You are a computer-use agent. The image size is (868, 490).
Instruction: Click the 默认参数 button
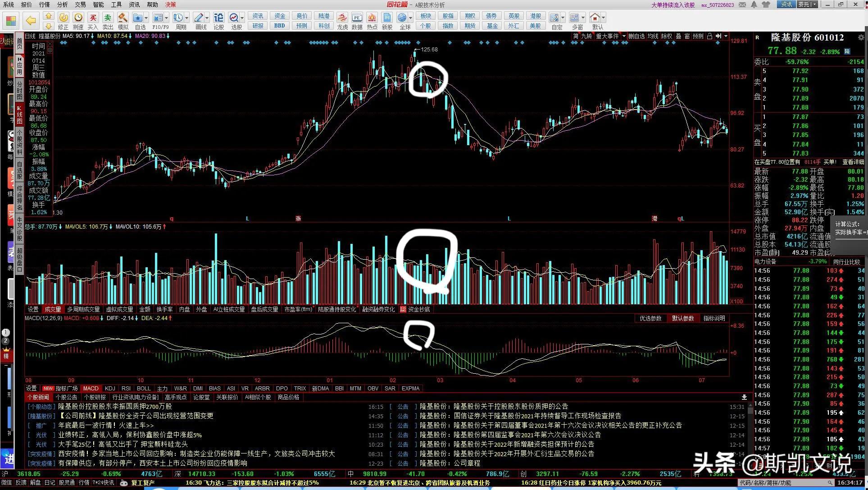[x=683, y=318]
